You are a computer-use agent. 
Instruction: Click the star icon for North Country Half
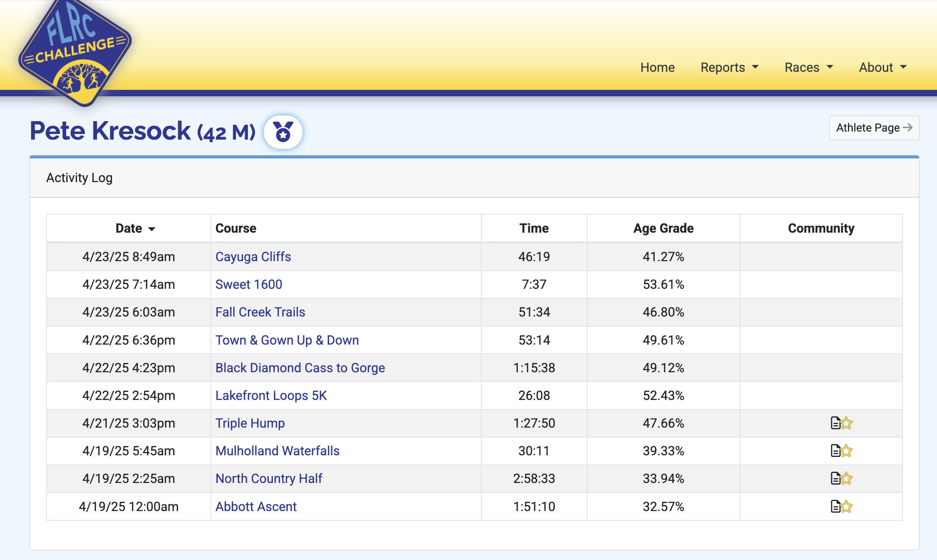847,479
